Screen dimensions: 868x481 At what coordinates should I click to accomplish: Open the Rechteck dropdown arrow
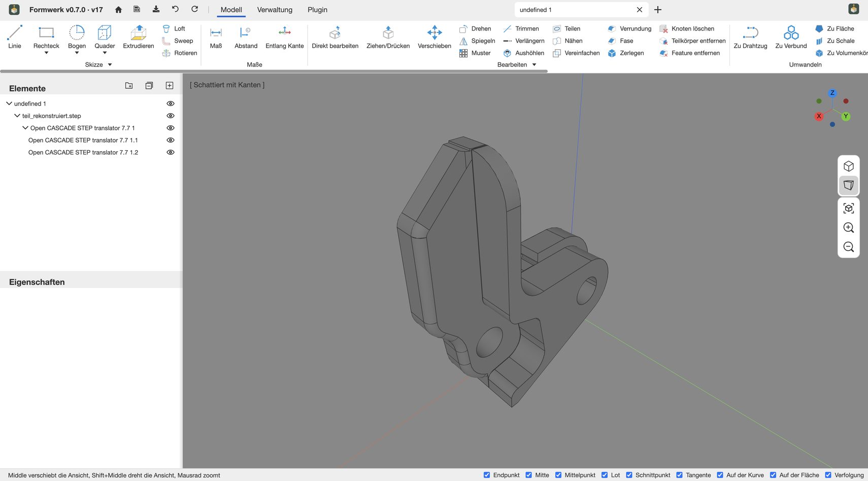coord(46,53)
